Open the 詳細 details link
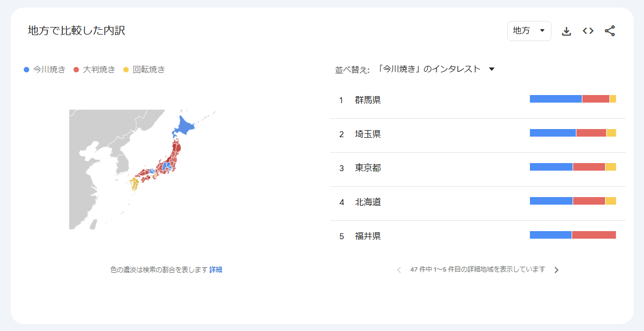This screenshot has width=644, height=331. tap(216, 269)
